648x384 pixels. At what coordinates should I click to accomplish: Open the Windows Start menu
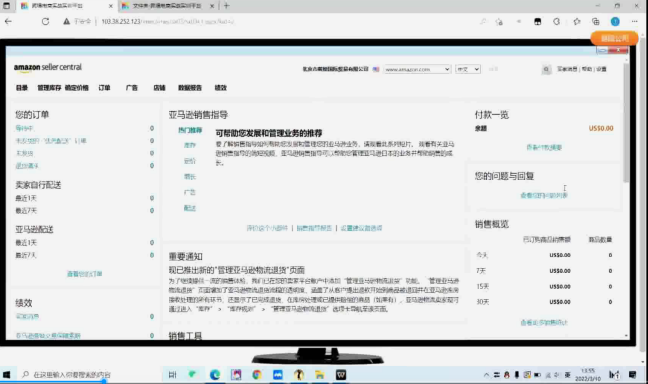click(7, 375)
